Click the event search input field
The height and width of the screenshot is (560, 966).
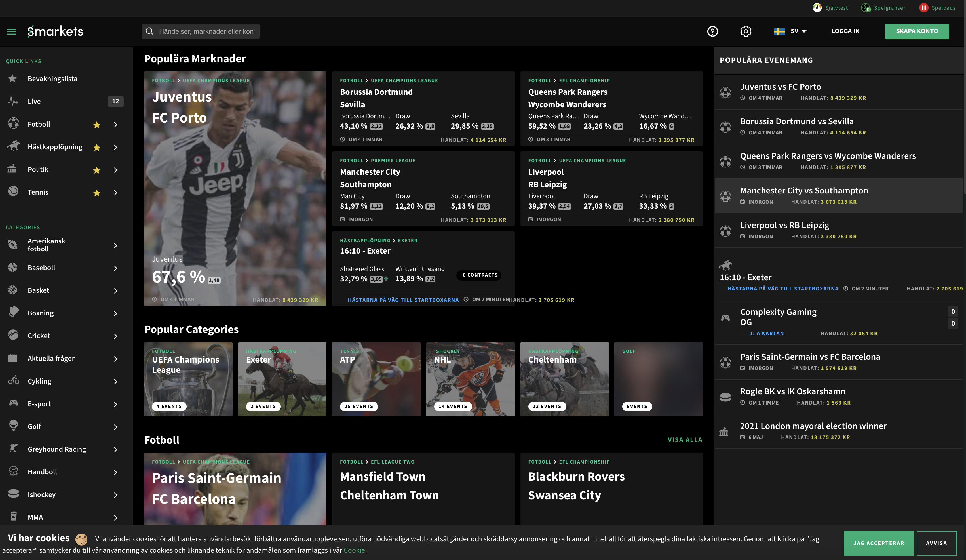(206, 31)
